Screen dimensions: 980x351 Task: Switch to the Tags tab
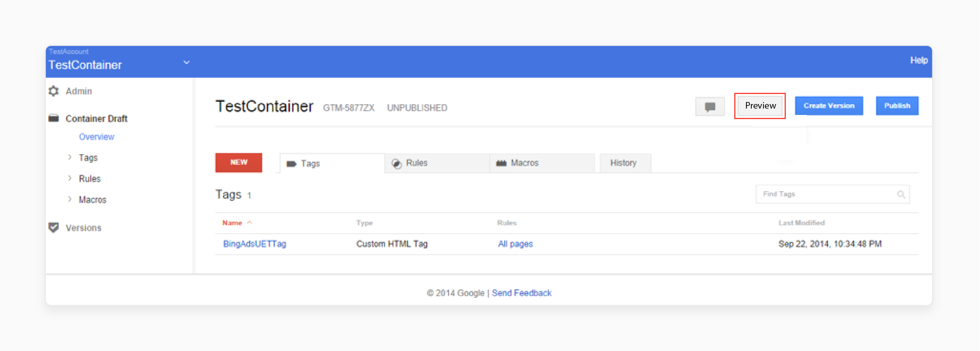pyautogui.click(x=332, y=163)
